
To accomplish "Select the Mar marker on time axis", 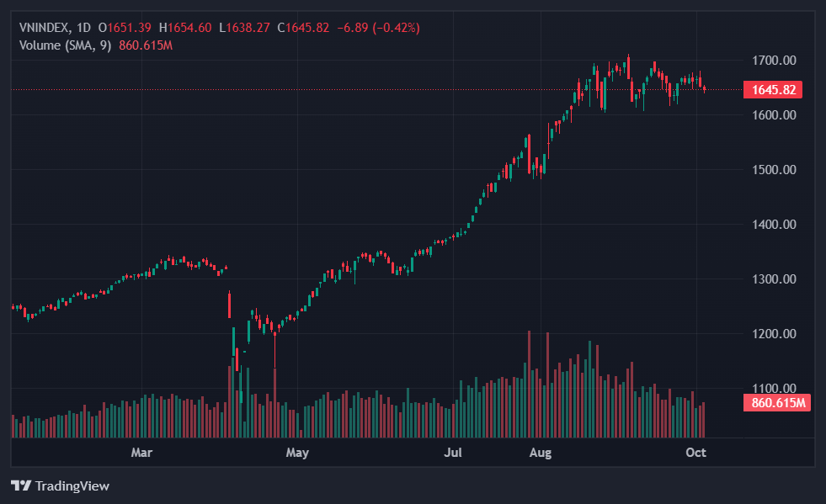I will pyautogui.click(x=141, y=453).
